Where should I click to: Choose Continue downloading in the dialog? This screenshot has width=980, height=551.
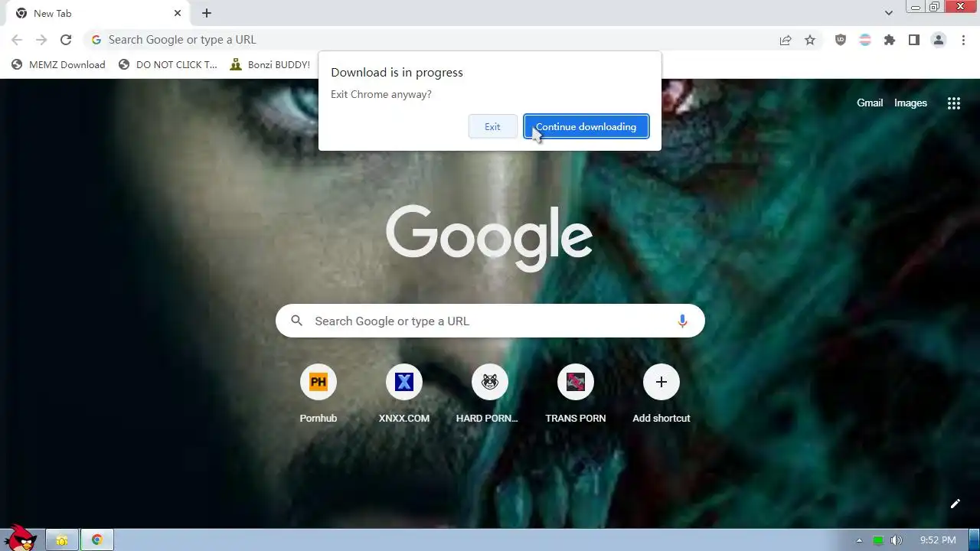click(x=586, y=127)
